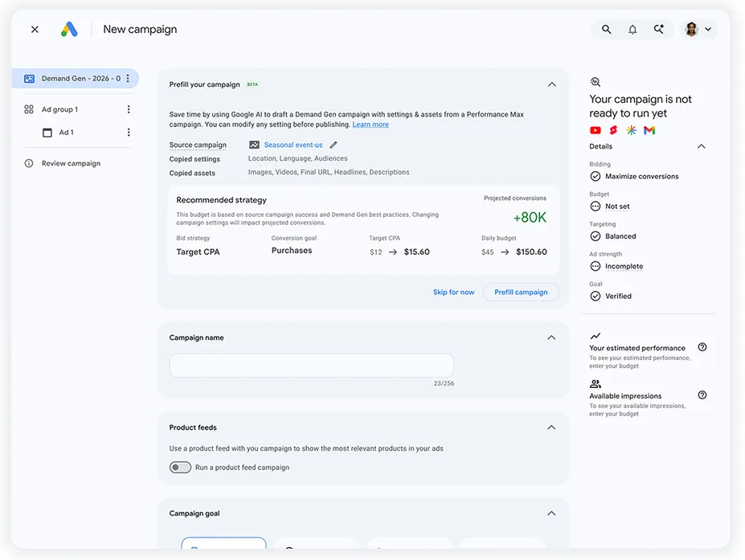Open Maximize conversions bidding detail
745x560 pixels.
pos(642,176)
